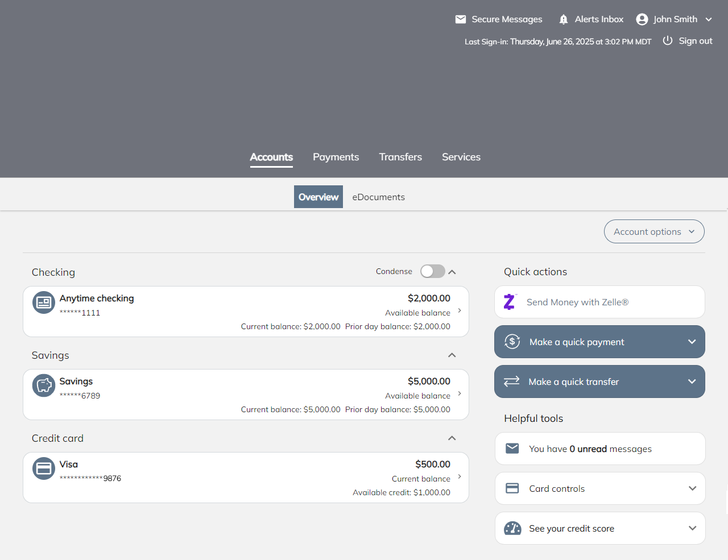Click the Visa credit card icon
The height and width of the screenshot is (560, 728).
point(44,468)
